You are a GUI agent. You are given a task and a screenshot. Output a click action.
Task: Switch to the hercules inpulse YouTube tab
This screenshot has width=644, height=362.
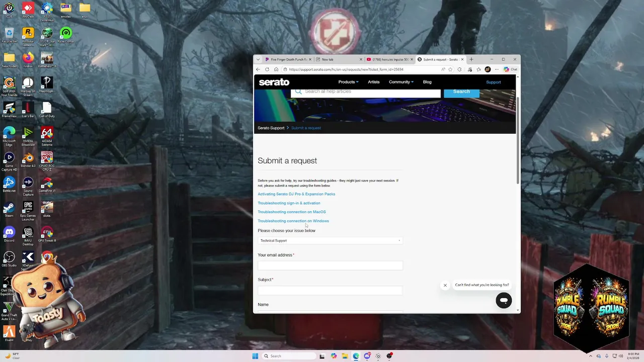click(x=390, y=59)
